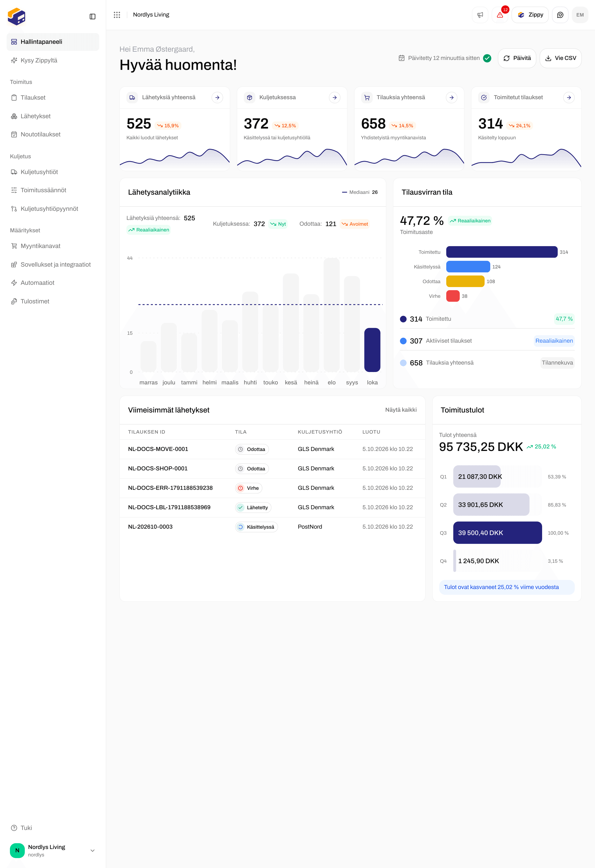Collapse the sidebar panel icon

[x=93, y=17]
